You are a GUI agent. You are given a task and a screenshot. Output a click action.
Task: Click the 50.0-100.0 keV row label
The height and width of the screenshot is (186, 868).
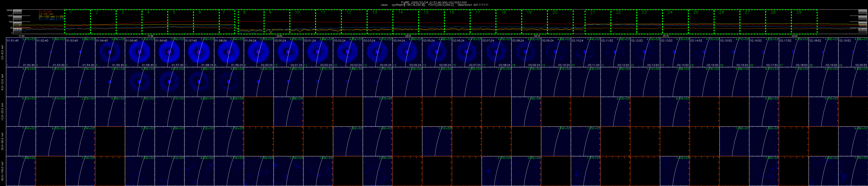pyautogui.click(x=3, y=171)
